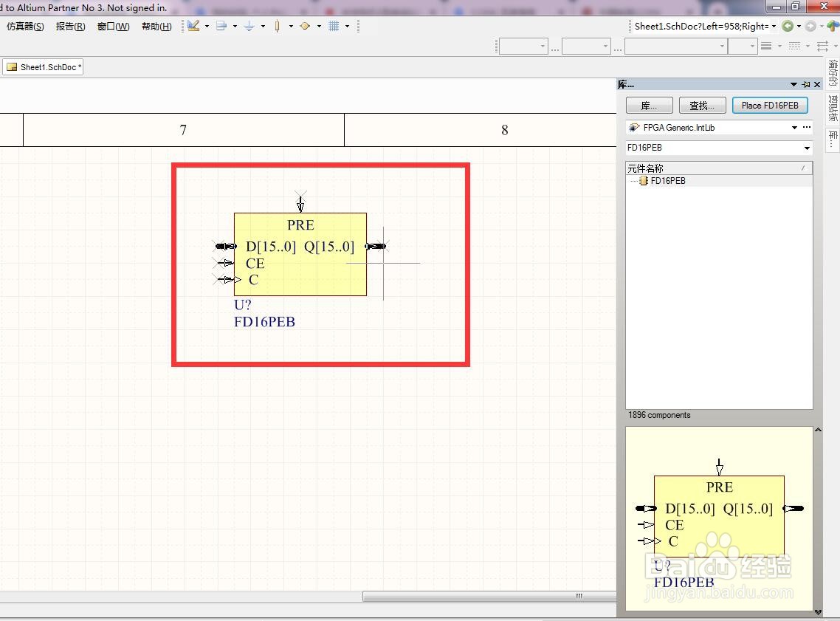This screenshot has width=840, height=621.
Task: Select the FD16PEB component on the schematic
Action: coord(300,254)
